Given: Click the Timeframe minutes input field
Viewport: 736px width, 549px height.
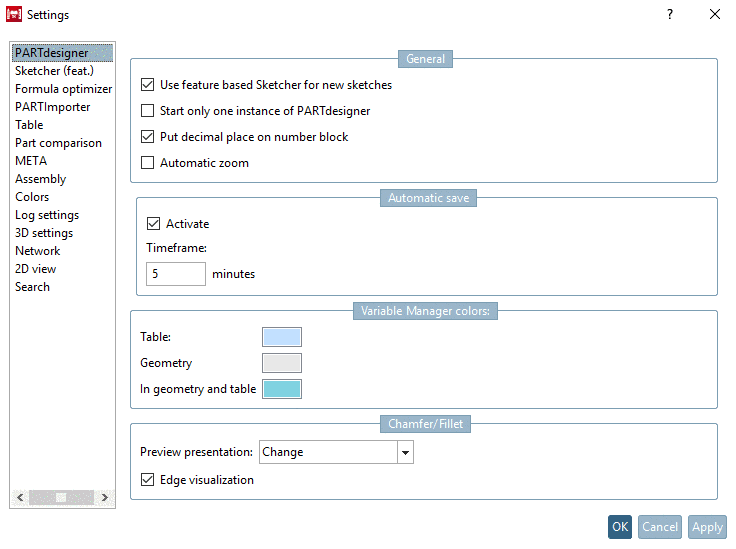Looking at the screenshot, I should [x=176, y=274].
